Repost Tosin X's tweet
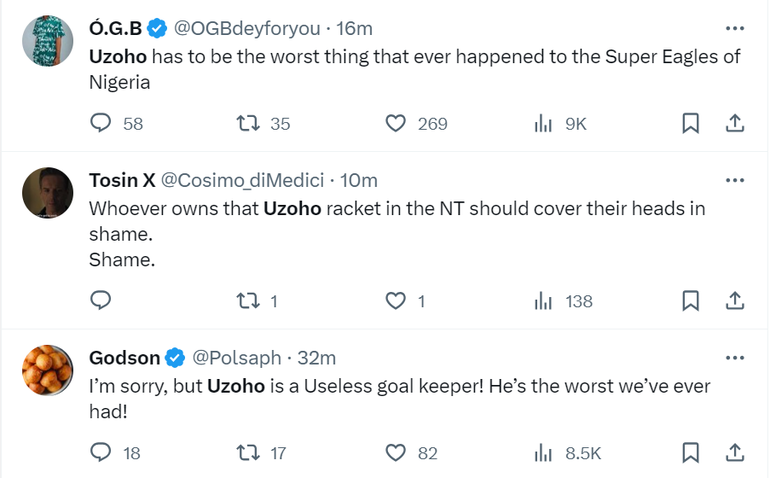 click(x=247, y=300)
